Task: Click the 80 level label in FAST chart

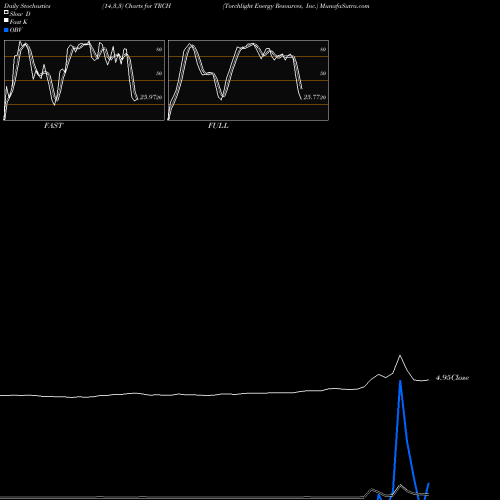Action: click(159, 49)
